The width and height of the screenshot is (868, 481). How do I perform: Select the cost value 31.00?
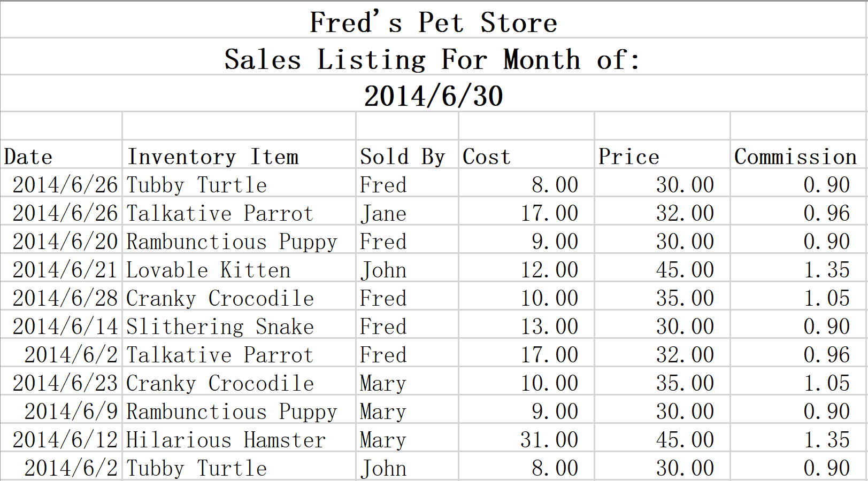(526, 438)
